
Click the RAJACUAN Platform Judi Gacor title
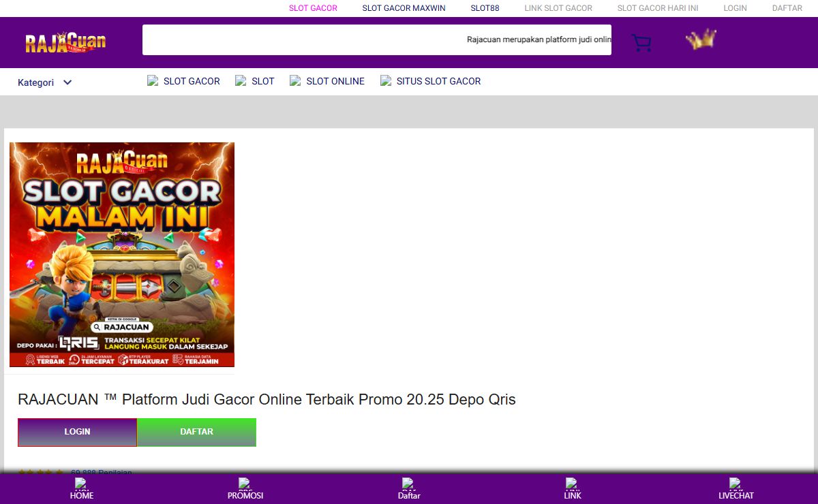267,400
